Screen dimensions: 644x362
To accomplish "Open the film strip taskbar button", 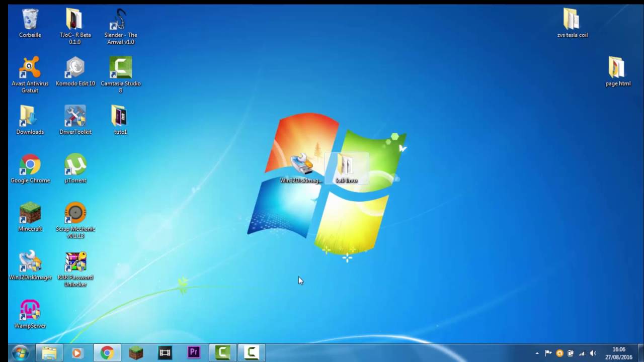I will pyautogui.click(x=165, y=353).
